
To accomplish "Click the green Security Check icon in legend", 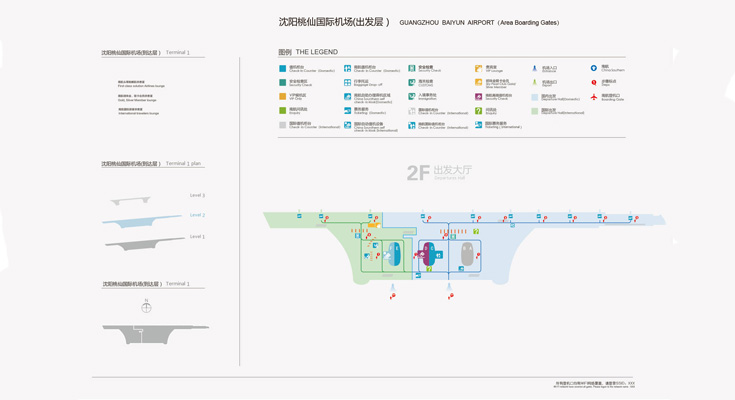I will pyautogui.click(x=412, y=68).
